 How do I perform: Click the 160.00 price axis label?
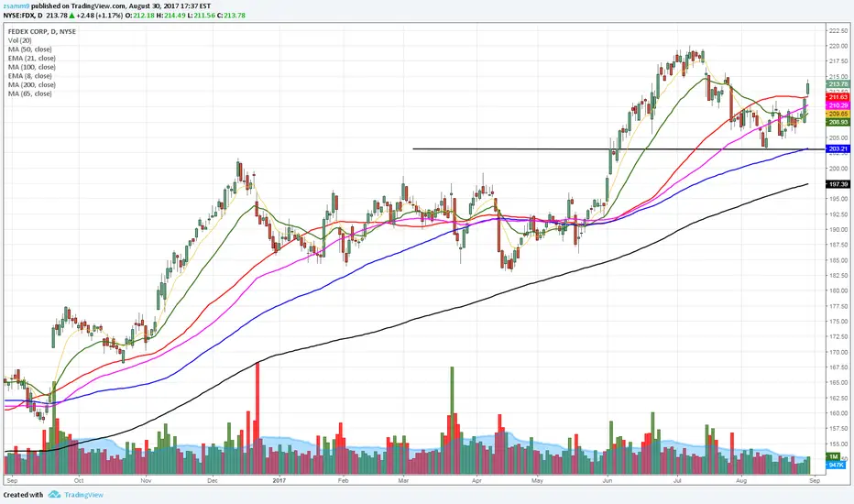(x=838, y=413)
